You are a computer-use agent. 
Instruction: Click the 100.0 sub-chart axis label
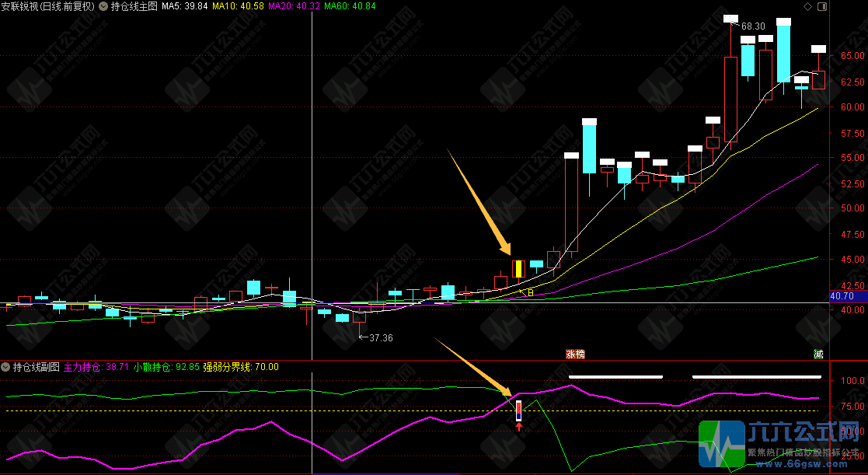coord(853,381)
